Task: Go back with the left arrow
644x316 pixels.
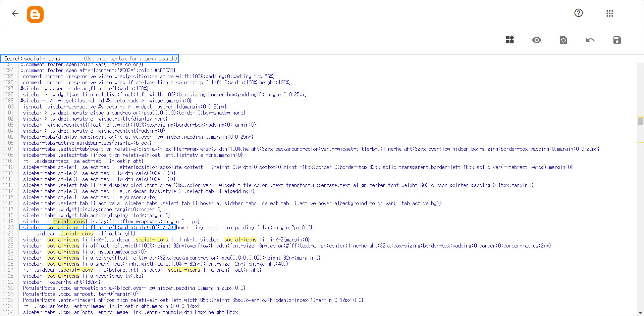Action: pos(15,13)
